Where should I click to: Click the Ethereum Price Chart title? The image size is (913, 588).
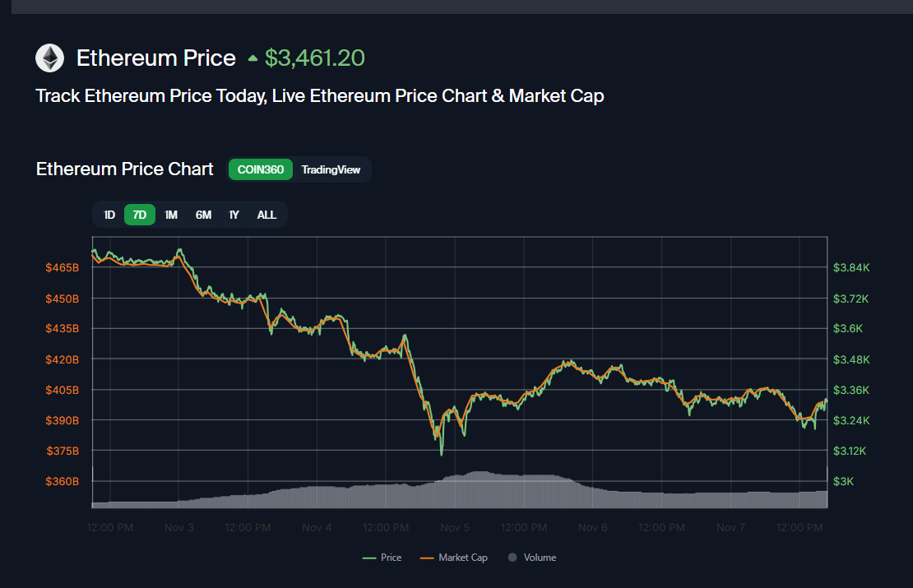coord(125,169)
